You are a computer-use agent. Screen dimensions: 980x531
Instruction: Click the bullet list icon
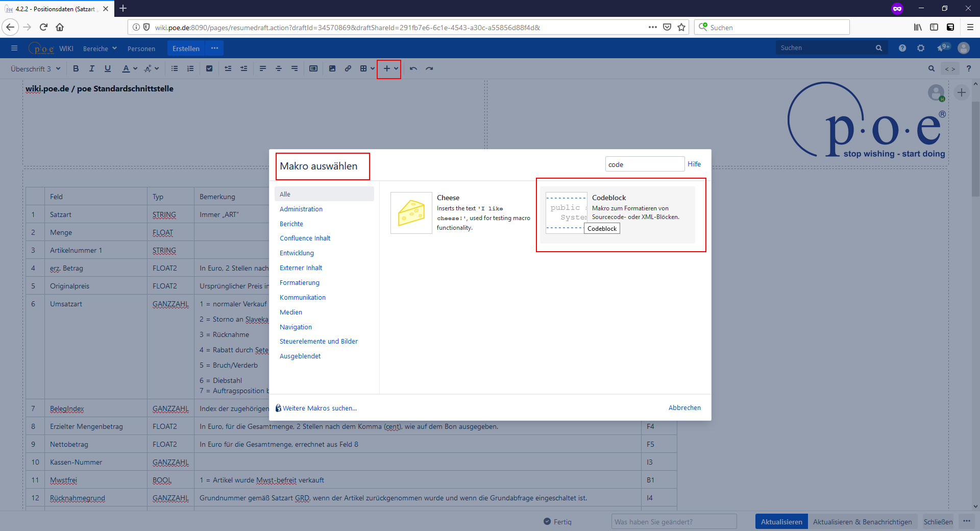[175, 68]
